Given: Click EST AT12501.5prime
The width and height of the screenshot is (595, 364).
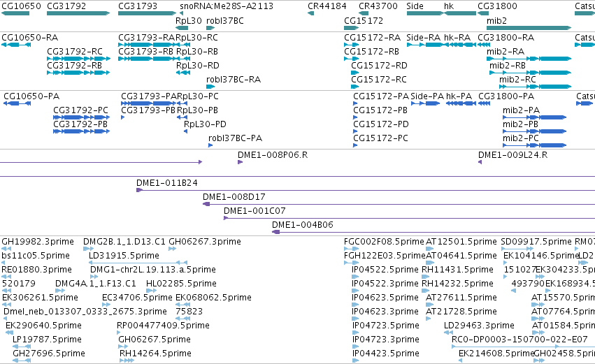Looking at the screenshot, I should coord(461,242).
